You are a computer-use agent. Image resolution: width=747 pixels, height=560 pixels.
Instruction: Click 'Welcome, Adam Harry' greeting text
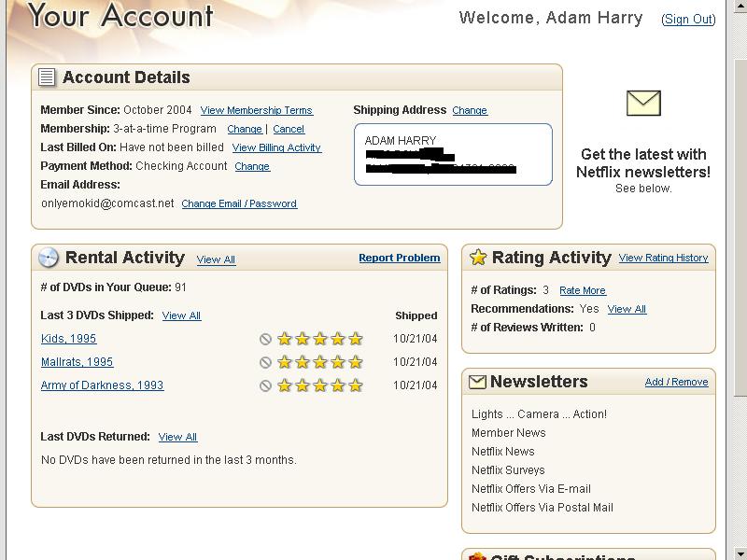point(551,18)
